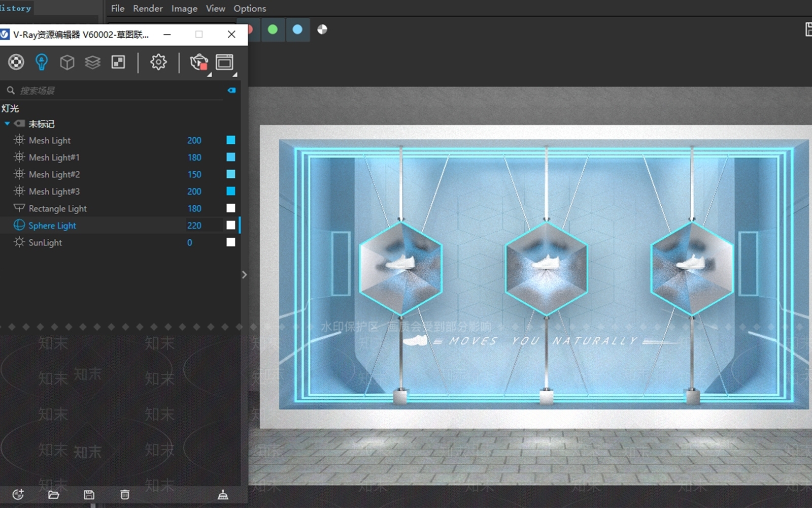Show the frame buffer window icon

coord(224,62)
